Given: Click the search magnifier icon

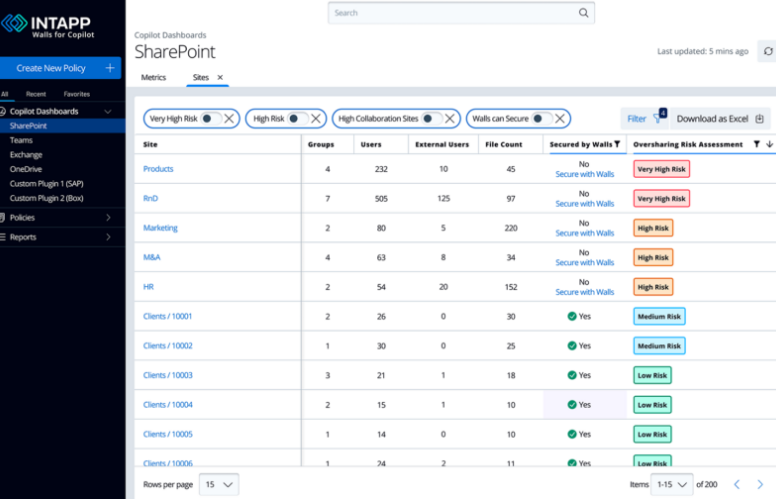Looking at the screenshot, I should point(583,13).
